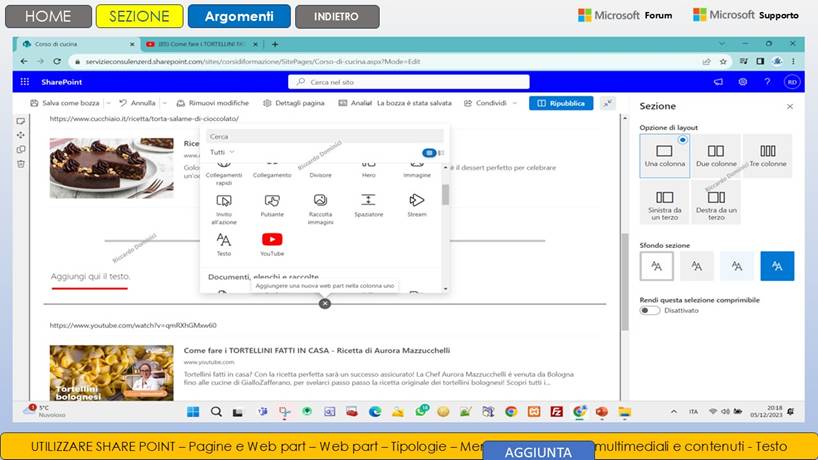Open the Argomenti navigation button
Viewport: 818px width, 460px height.
pos(239,16)
